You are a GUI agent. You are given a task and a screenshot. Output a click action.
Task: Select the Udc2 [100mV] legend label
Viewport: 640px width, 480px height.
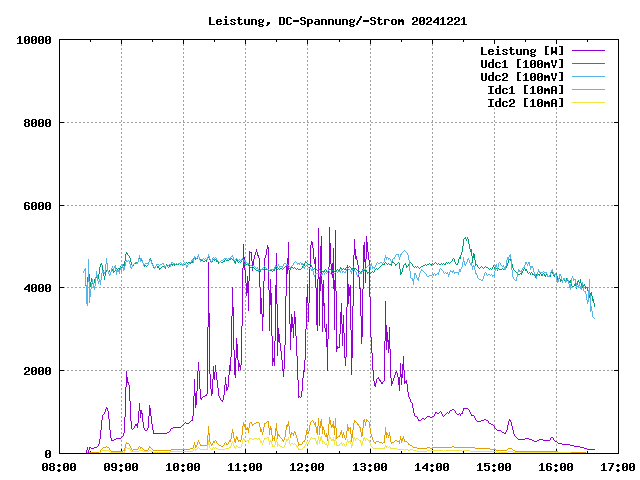(522, 77)
